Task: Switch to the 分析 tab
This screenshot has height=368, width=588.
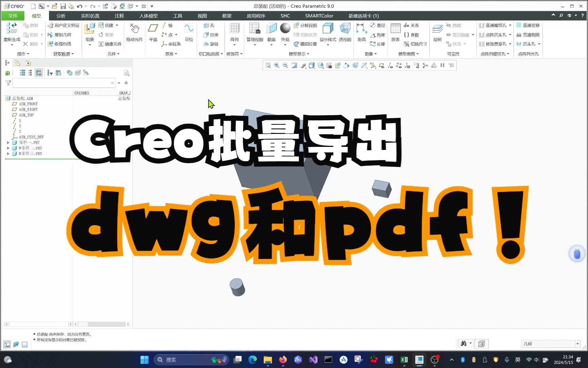Action: click(x=61, y=16)
